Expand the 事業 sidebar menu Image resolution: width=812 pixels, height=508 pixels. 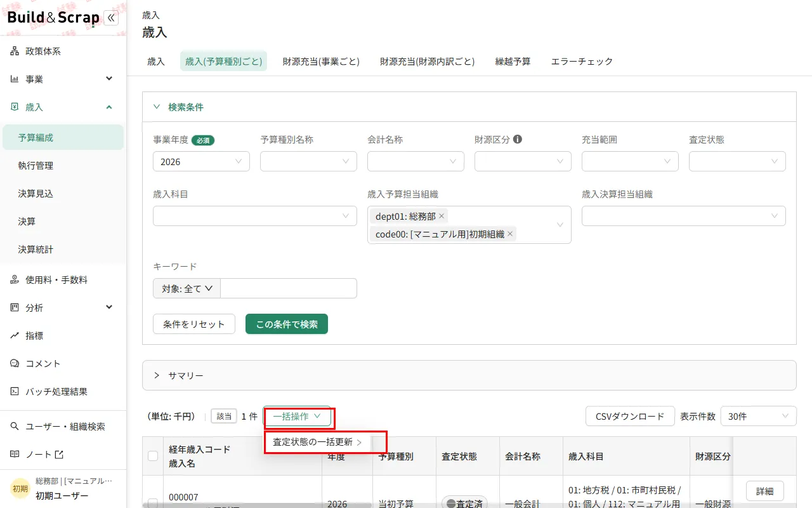pos(109,79)
